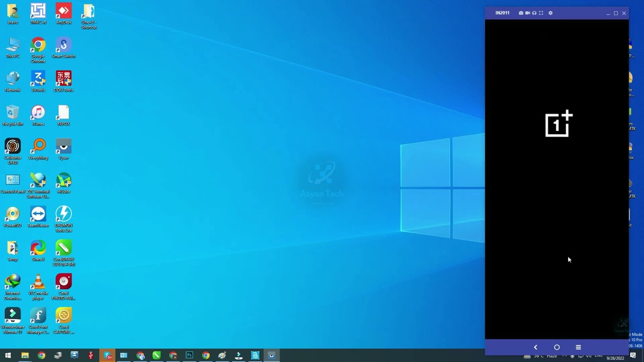This screenshot has height=362, width=644.
Task: Start screen recording with the video camera icon
Action: coord(527,13)
